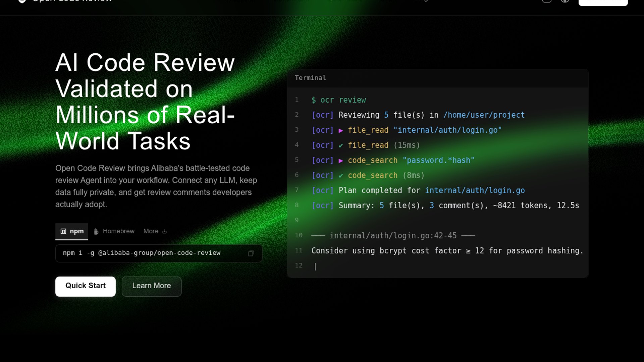Click the bcrypt cost factor comment line
This screenshot has height=362, width=644.
[x=447, y=251]
